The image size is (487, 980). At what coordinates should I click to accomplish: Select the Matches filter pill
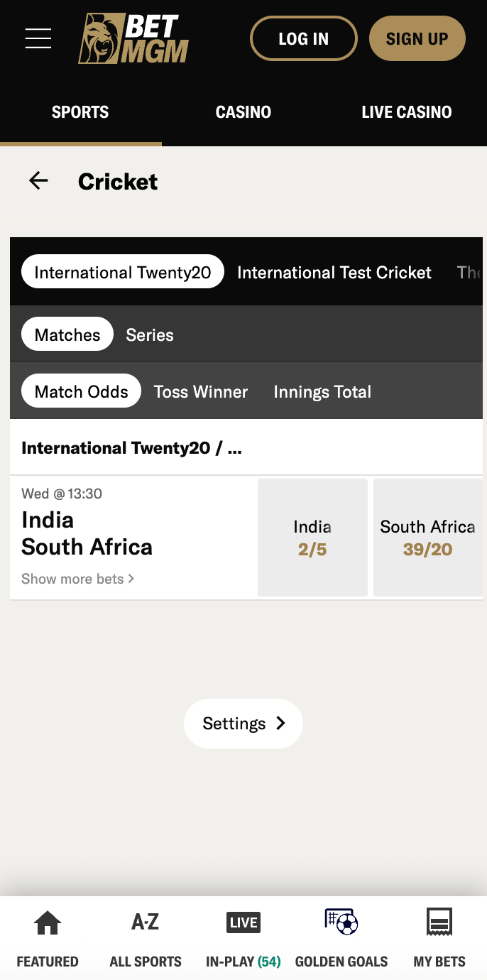coord(67,334)
